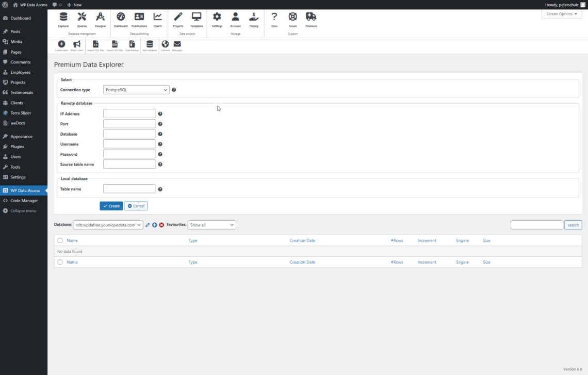
Task: Expand the Screen Options panel
Action: pos(561,14)
